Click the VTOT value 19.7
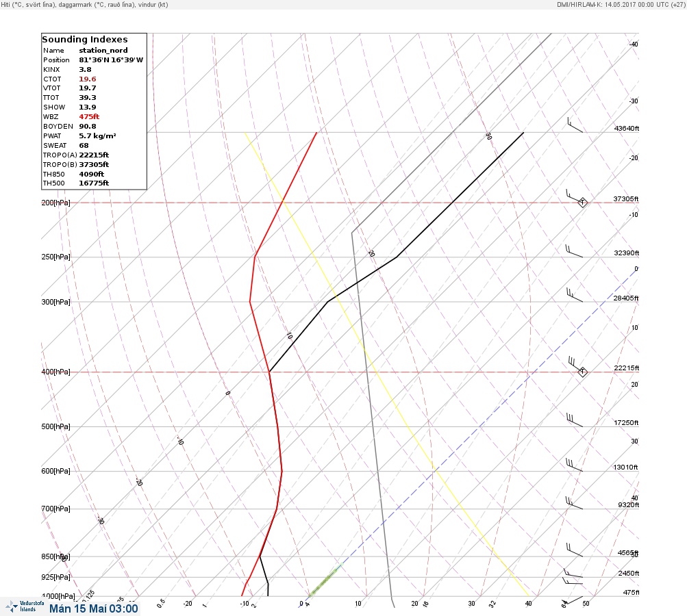Image resolution: width=687 pixels, height=616 pixels. click(x=87, y=88)
